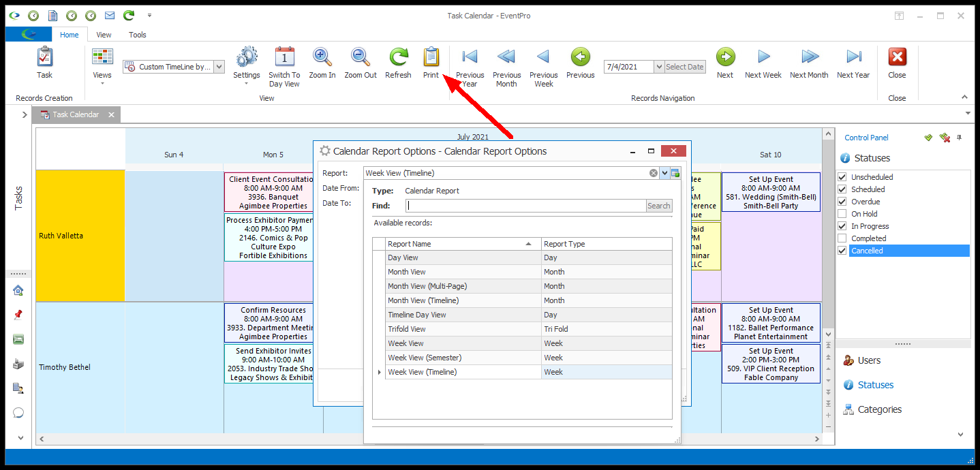Collapse the ribbon with the chevron

tap(964, 97)
